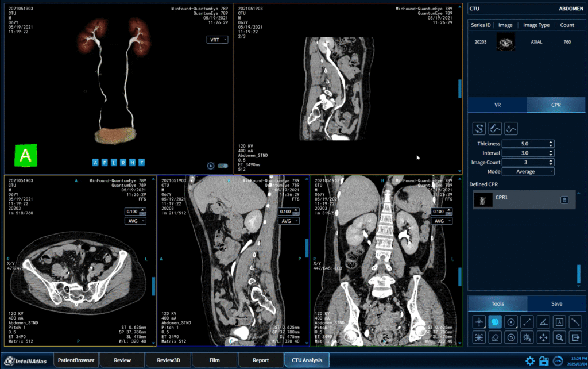Open the AVG dropdown in coronal view

coord(442,221)
